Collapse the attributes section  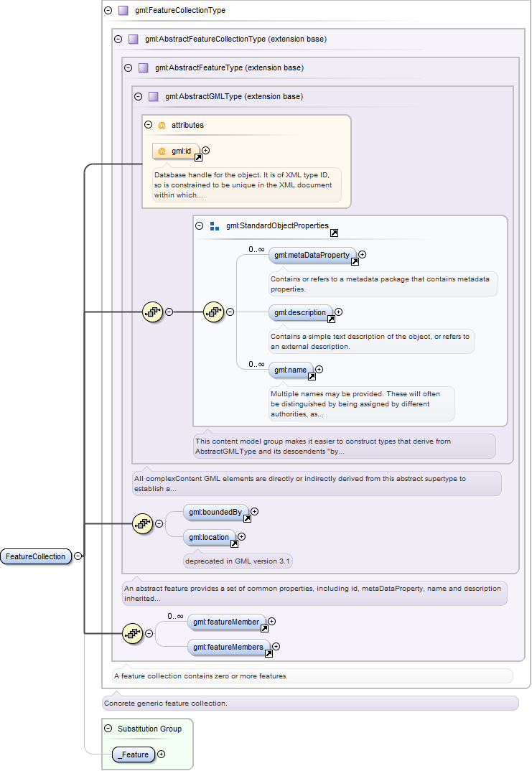(149, 125)
